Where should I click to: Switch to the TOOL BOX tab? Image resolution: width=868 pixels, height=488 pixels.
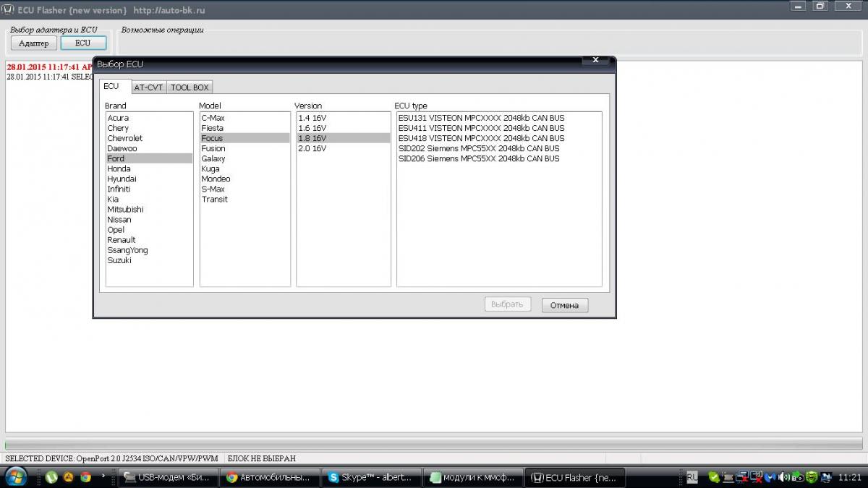[190, 87]
